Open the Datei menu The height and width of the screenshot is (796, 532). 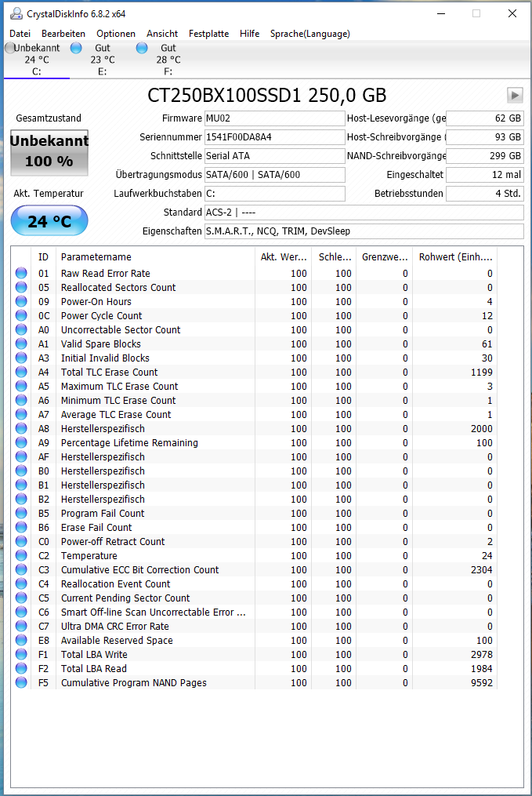tap(20, 34)
